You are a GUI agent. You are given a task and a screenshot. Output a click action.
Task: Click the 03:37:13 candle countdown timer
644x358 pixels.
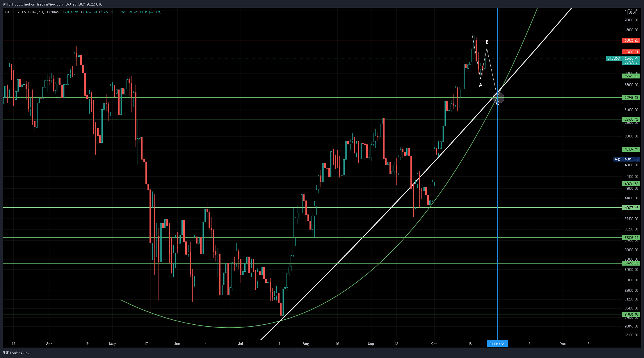[631, 62]
